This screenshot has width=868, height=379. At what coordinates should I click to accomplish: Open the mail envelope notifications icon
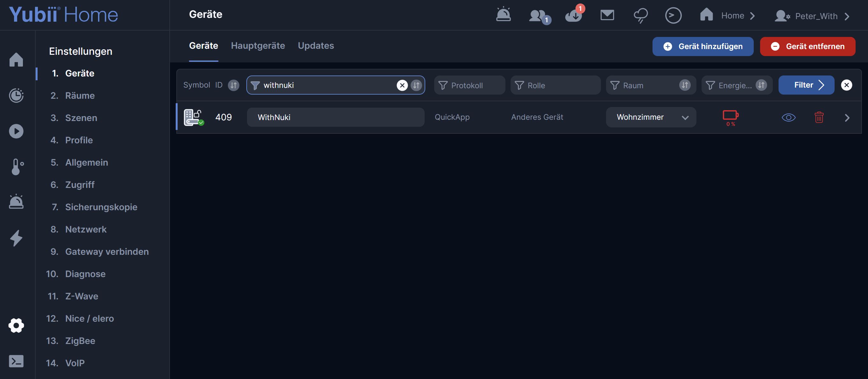click(x=607, y=15)
